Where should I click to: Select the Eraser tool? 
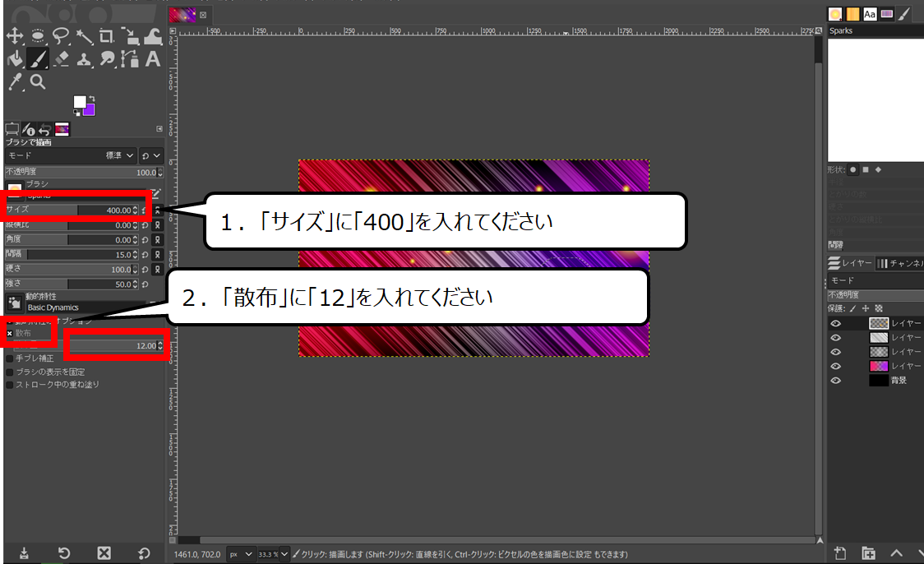point(61,59)
